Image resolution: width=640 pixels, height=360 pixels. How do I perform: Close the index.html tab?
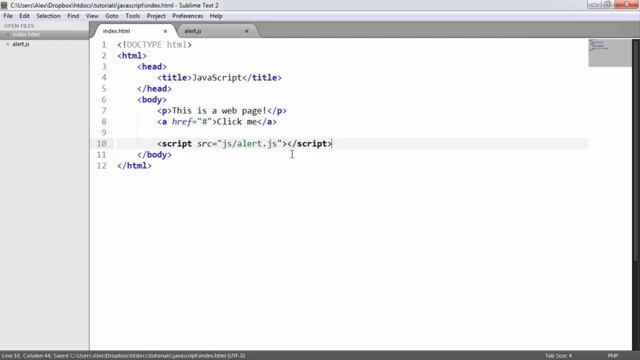(x=165, y=31)
